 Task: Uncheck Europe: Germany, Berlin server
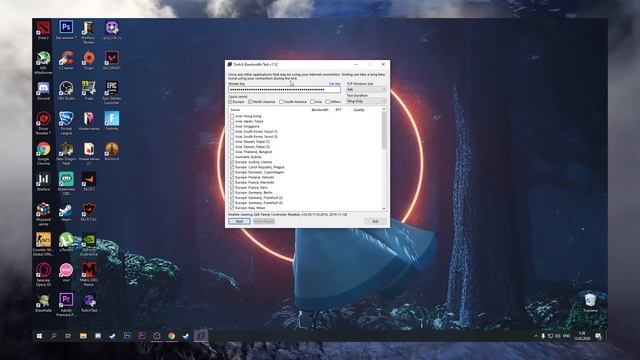(x=232, y=193)
